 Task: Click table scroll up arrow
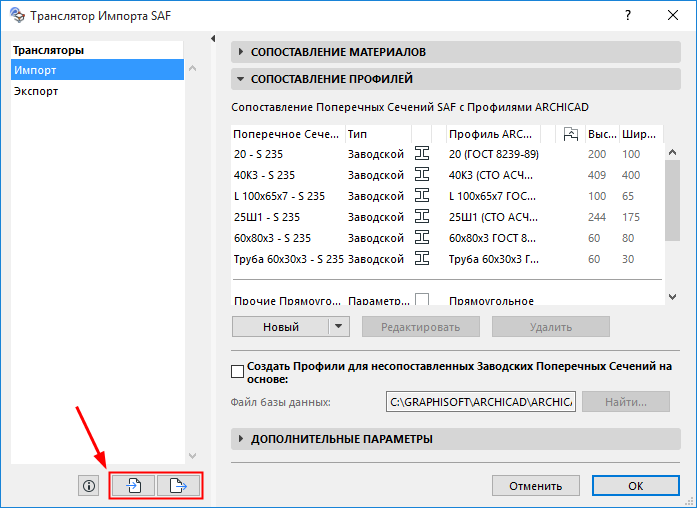coord(673,152)
